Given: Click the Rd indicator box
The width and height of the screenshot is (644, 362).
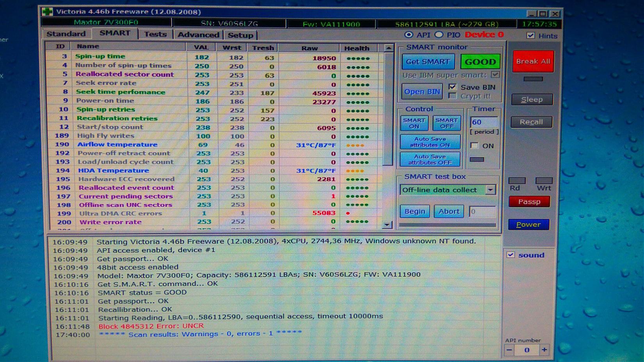Looking at the screenshot, I should (517, 181).
